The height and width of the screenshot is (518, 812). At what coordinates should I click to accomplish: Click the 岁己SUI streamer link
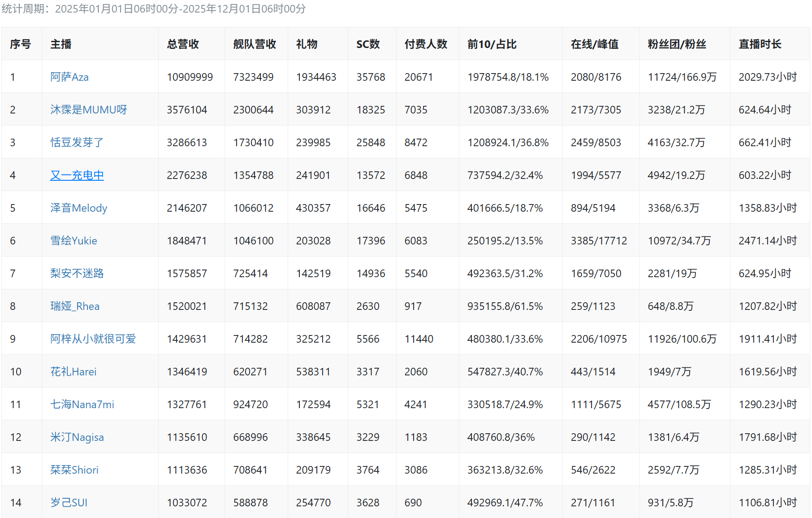click(x=69, y=503)
